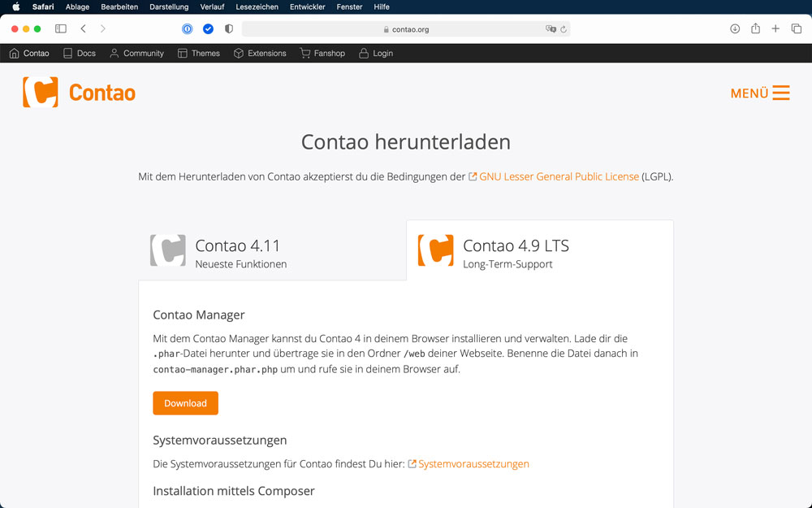The height and width of the screenshot is (508, 812).
Task: Open the GNU Lesser General Public License link
Action: 559,176
